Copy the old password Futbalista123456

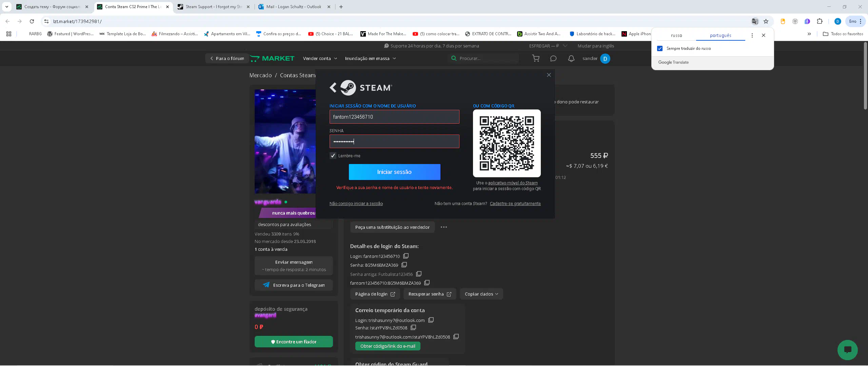click(419, 274)
